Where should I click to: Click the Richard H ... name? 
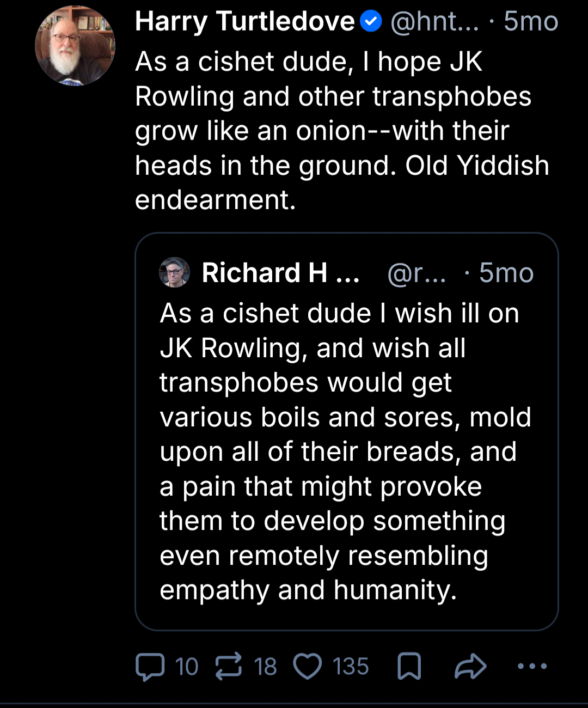click(281, 273)
